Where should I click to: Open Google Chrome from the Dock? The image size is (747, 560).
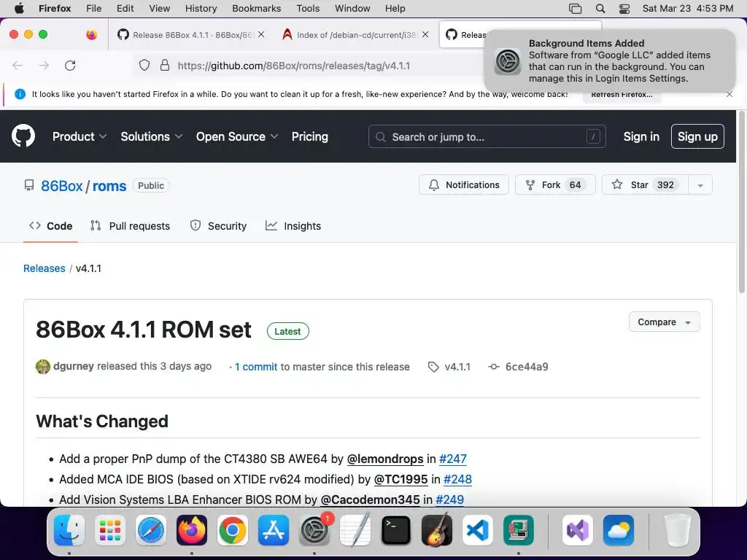pos(233,530)
